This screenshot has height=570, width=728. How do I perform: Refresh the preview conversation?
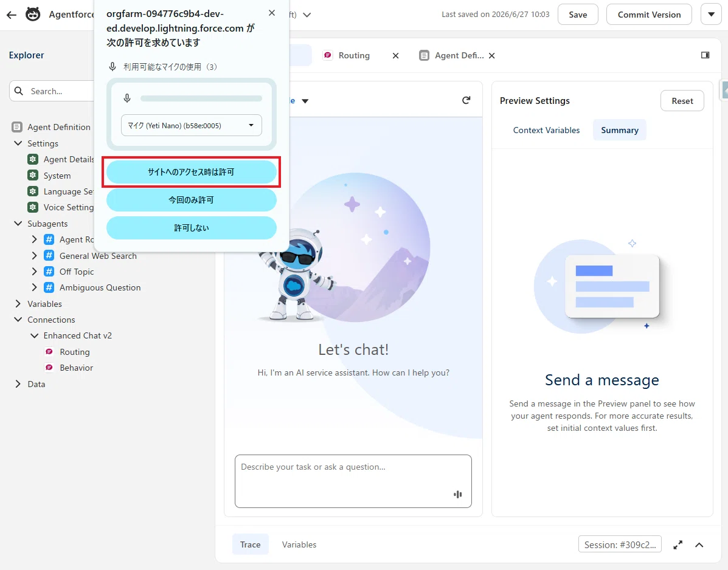(x=466, y=100)
